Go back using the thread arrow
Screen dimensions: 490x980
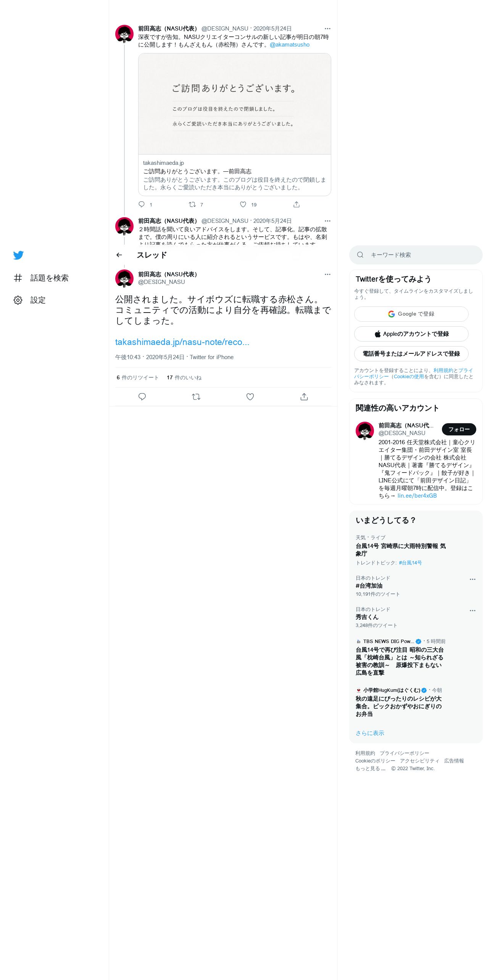[x=119, y=255]
